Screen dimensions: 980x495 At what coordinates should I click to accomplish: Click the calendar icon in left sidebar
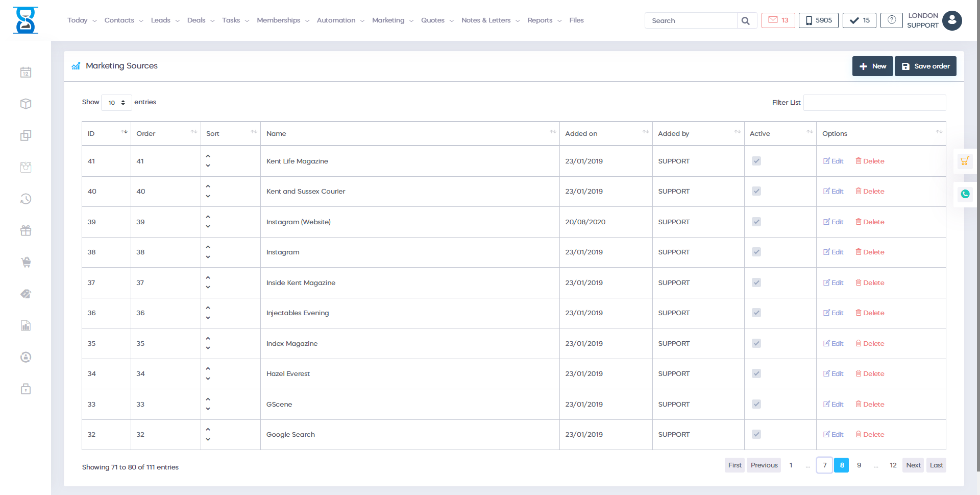pyautogui.click(x=26, y=73)
